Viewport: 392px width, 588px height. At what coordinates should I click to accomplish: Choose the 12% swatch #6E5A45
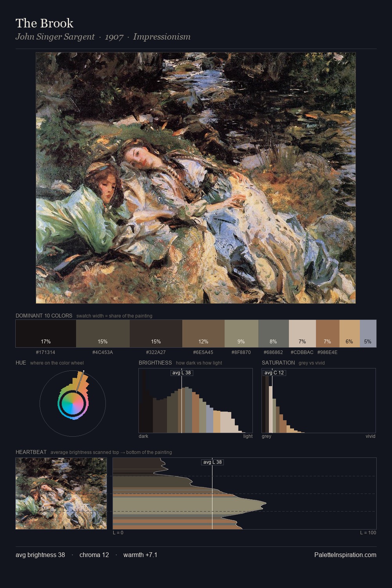click(203, 334)
